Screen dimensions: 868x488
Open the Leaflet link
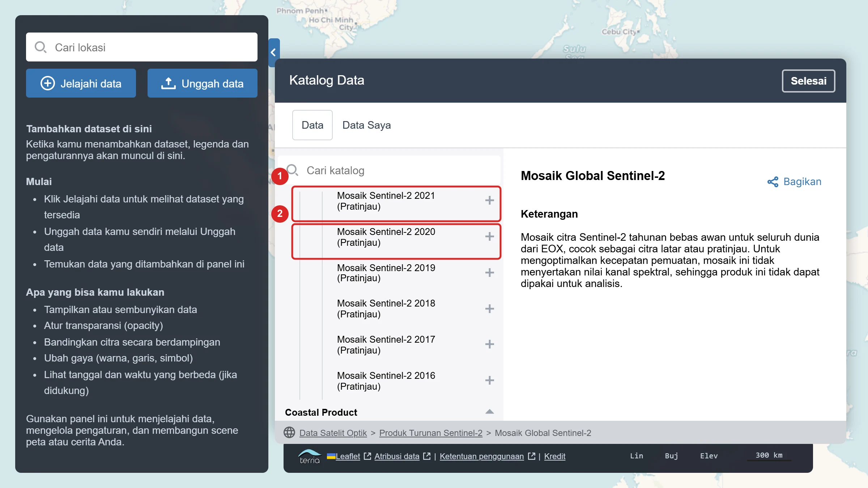(x=348, y=457)
